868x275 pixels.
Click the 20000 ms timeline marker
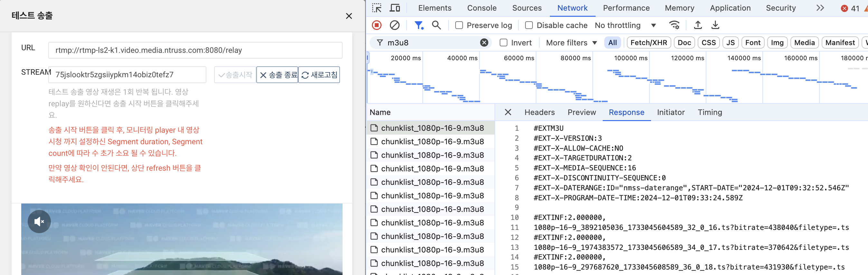tap(405, 58)
